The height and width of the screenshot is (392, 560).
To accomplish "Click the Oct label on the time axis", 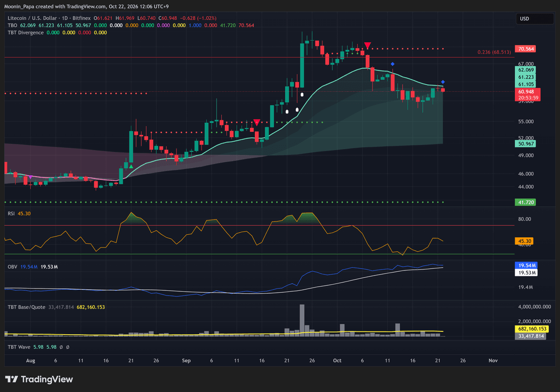I will pos(337,361).
